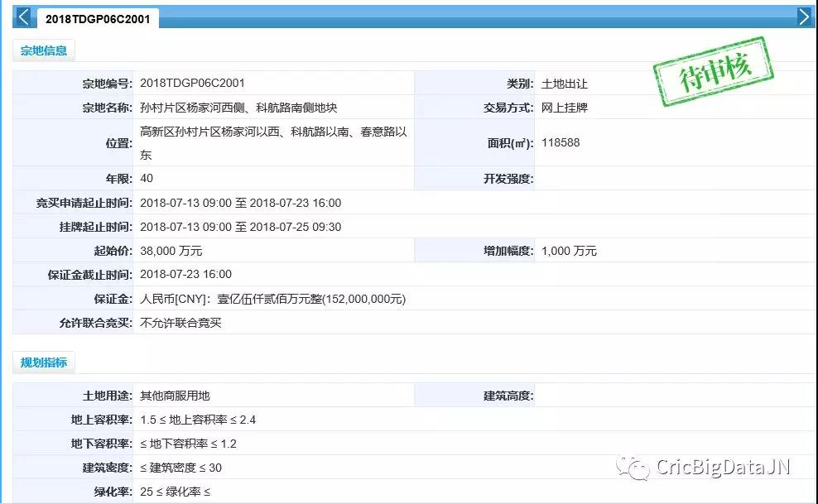Click the 土地出让 category value
This screenshot has height=504, width=818.
pyautogui.click(x=564, y=84)
